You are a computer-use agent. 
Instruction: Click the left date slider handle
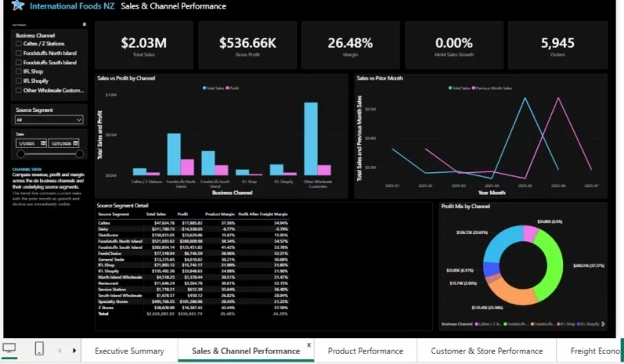tap(20, 154)
